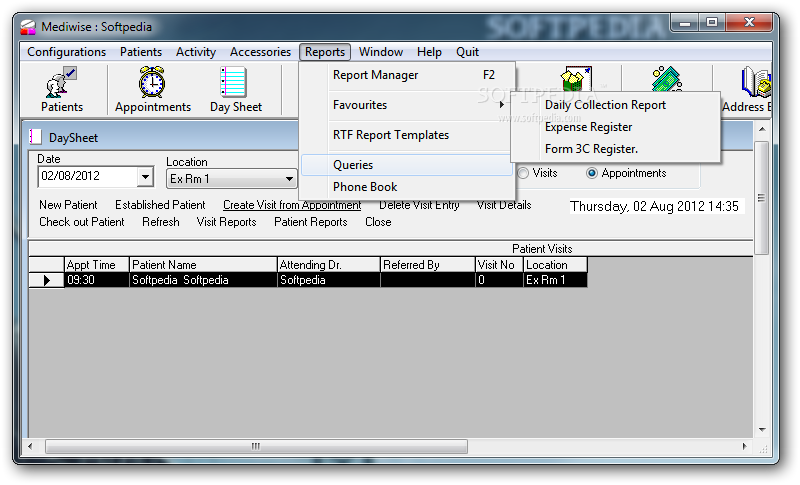Click the 'Ex Rm 1' grid location cell
The height and width of the screenshot is (485, 800).
pos(555,280)
